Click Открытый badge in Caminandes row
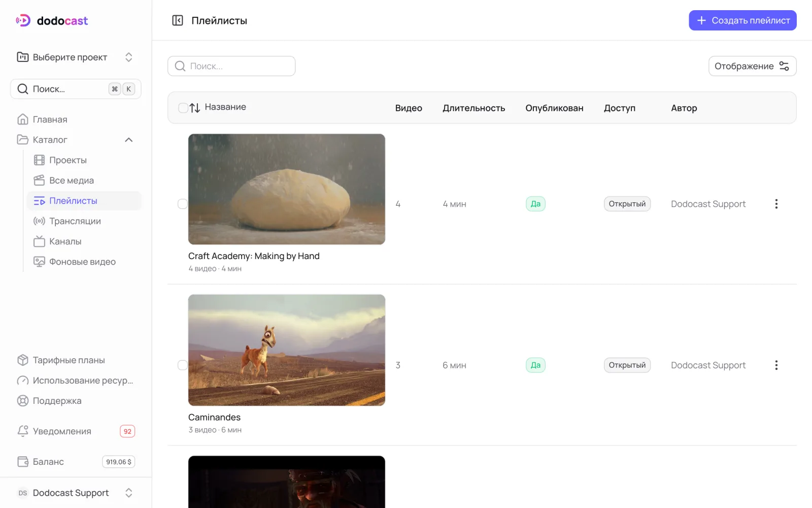Viewport: 812px width, 508px height. [627, 365]
